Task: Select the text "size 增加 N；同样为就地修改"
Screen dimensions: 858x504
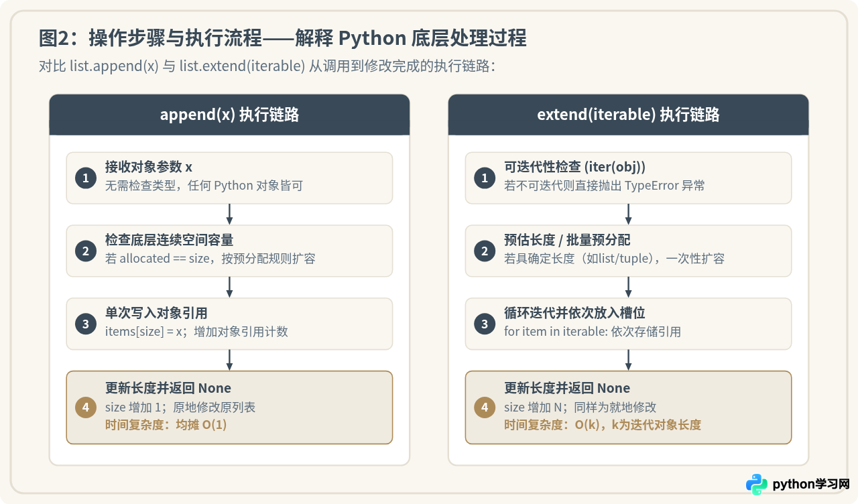Action: 580,407
